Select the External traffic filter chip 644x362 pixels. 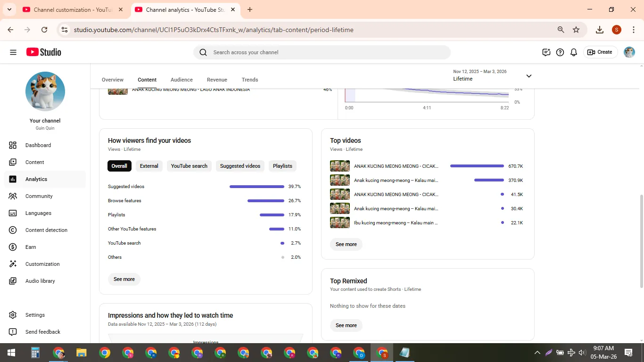coord(149,166)
